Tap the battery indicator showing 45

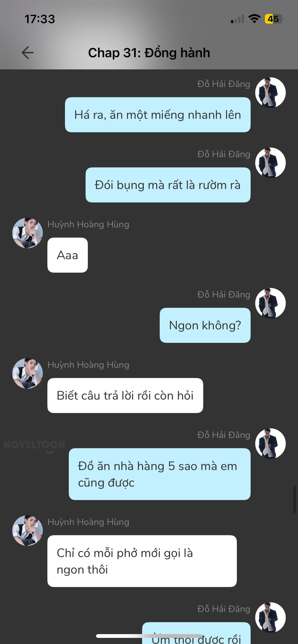click(274, 19)
